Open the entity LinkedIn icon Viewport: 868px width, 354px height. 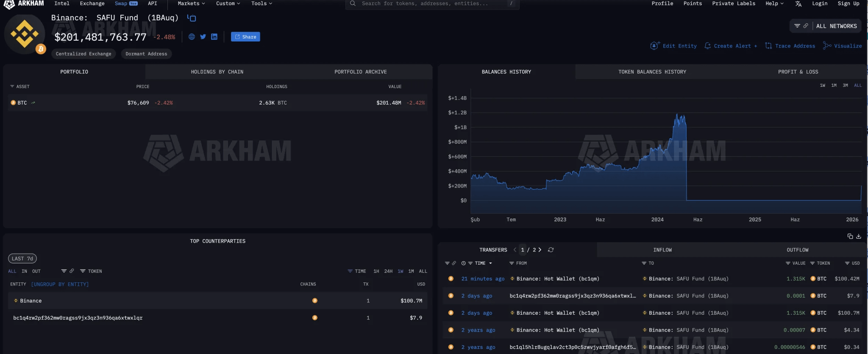point(214,37)
